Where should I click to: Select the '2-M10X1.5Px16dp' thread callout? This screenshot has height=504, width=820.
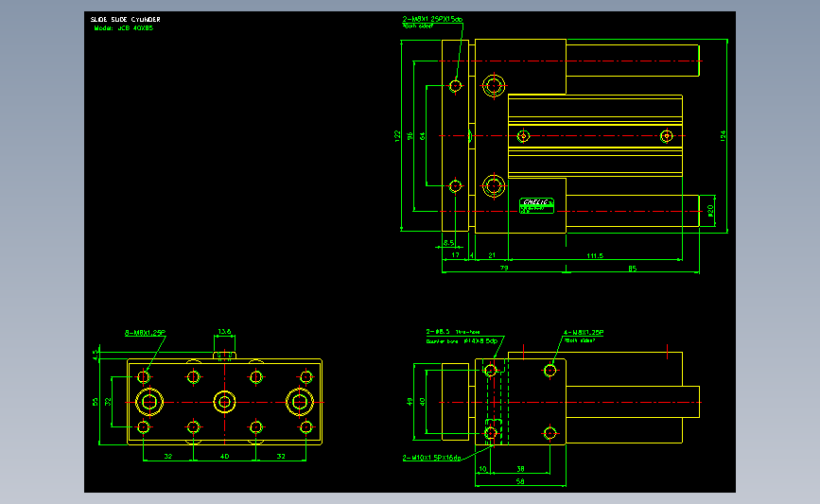tap(432, 458)
